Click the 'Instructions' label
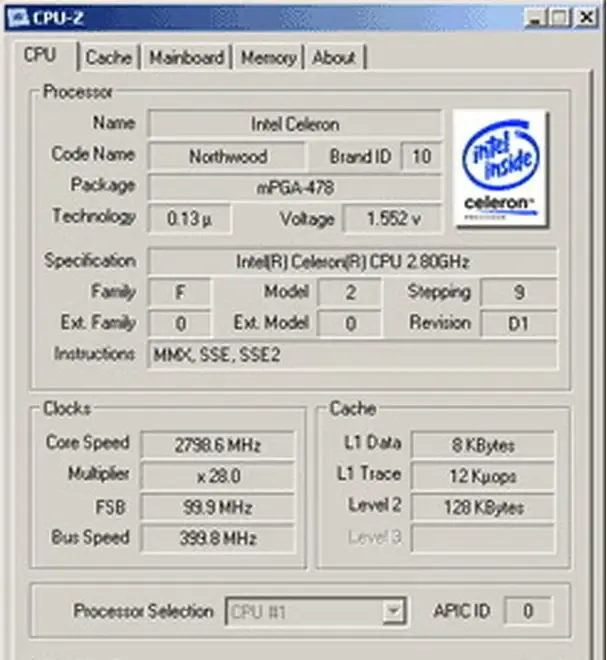 click(94, 354)
